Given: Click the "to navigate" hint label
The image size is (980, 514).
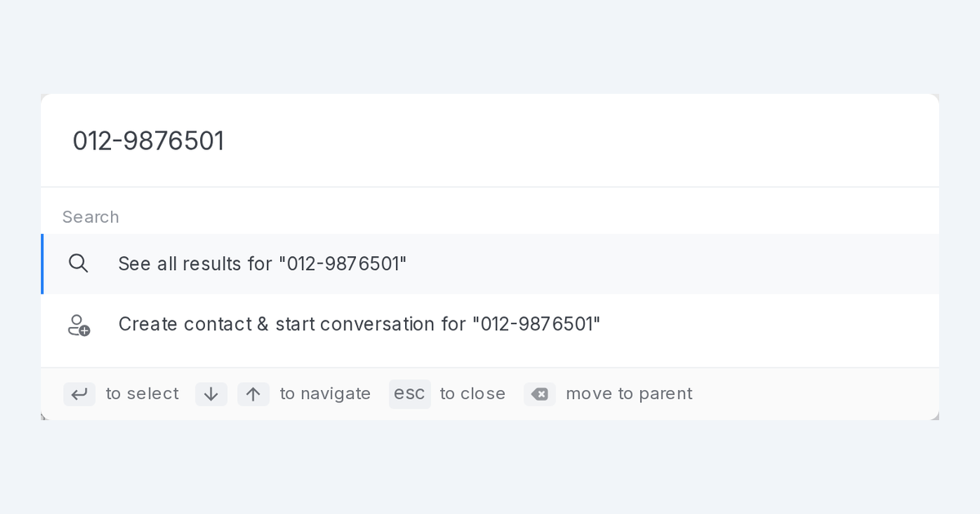Looking at the screenshot, I should coord(325,394).
